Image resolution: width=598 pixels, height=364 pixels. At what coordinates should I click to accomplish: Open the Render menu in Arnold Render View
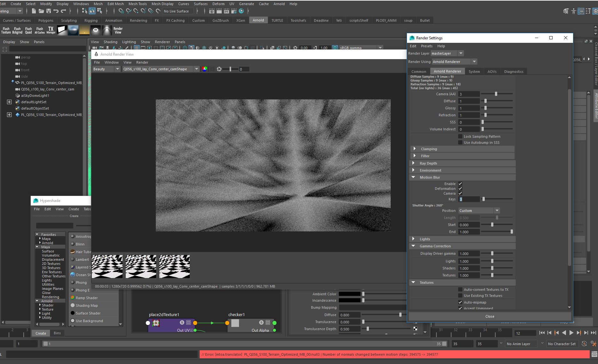click(x=142, y=62)
